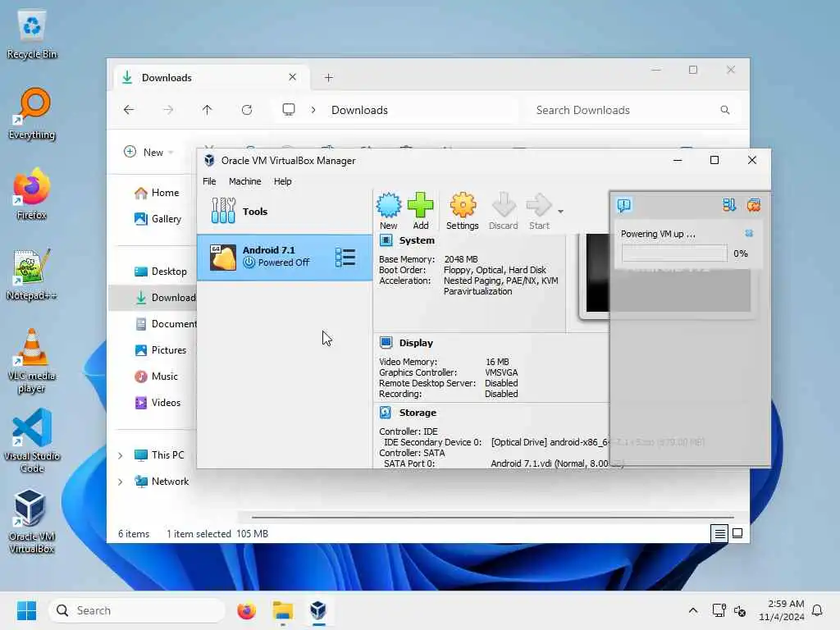Click the notification center speech bubble icon
This screenshot has height=630, width=840.
coord(624,205)
